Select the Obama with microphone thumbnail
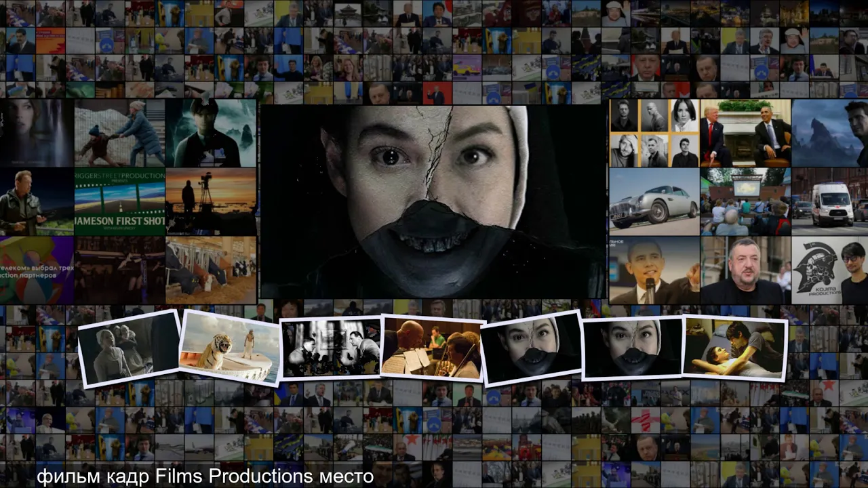This screenshot has width=868, height=488. coord(654,270)
